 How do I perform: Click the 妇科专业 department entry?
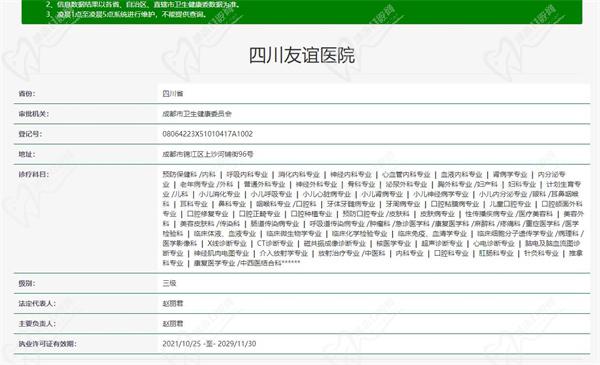[522, 184]
